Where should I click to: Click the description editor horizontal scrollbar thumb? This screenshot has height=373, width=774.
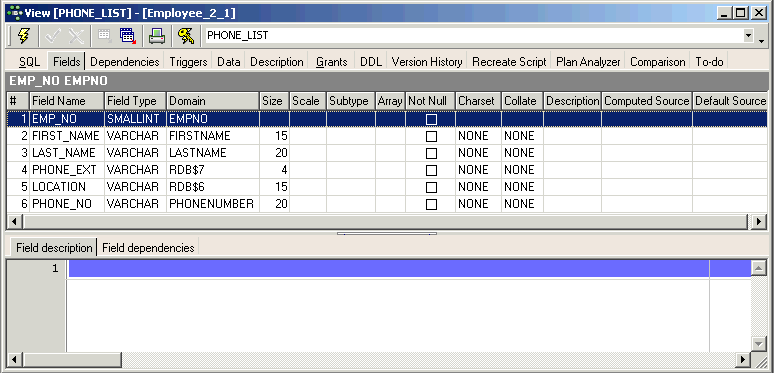[72, 359]
